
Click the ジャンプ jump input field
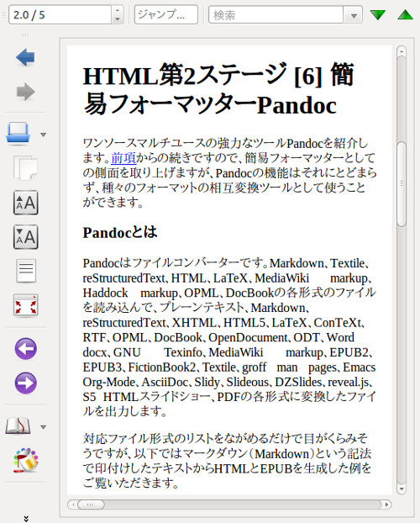click(166, 14)
